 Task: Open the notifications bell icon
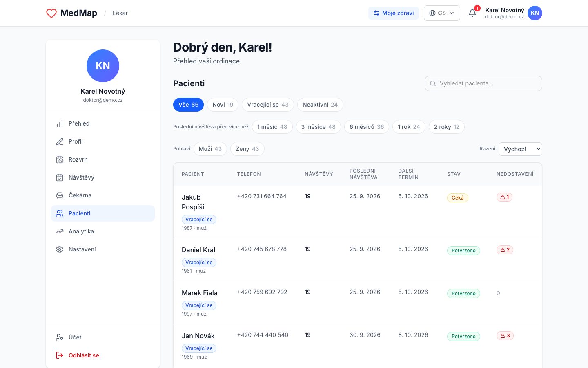click(472, 13)
